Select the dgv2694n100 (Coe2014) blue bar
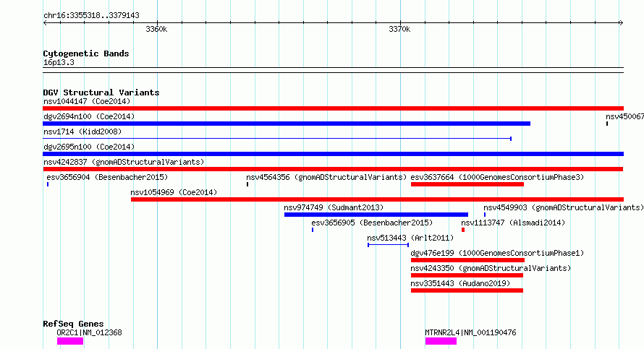 pyautogui.click(x=287, y=124)
